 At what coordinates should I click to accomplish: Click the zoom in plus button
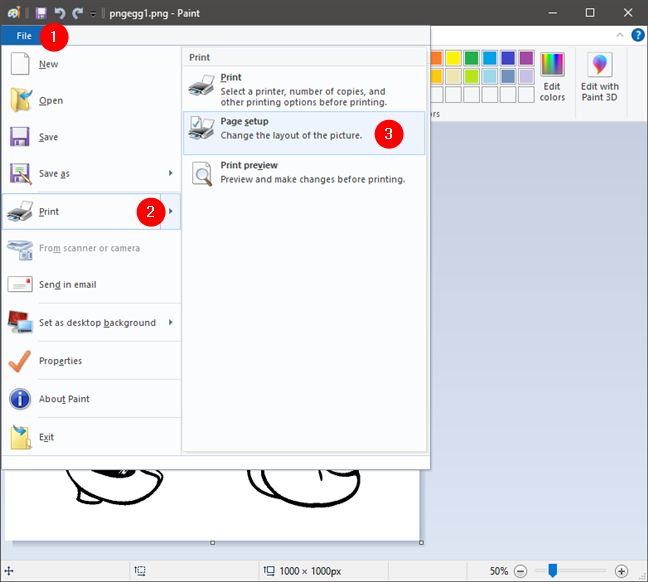click(621, 571)
